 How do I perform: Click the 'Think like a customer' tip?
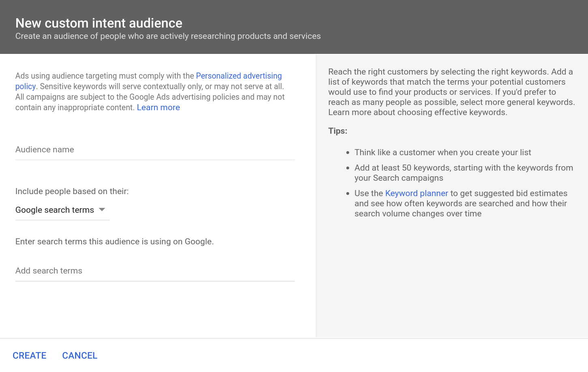click(443, 152)
